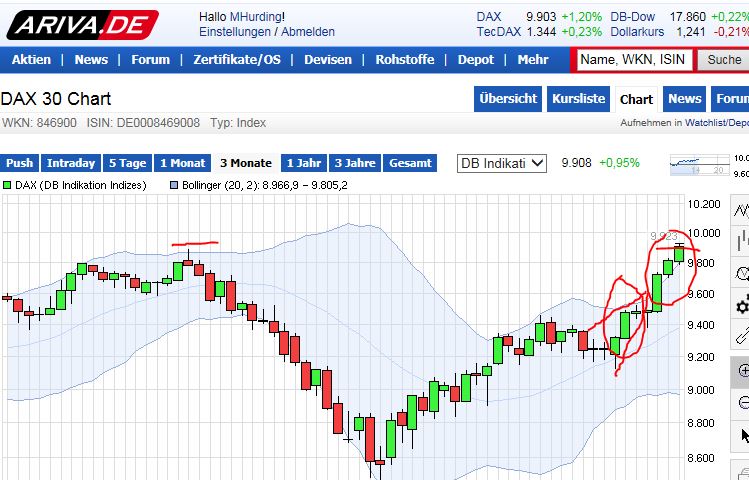
Task: Select the 3 Jahre timeframe
Action: (355, 163)
